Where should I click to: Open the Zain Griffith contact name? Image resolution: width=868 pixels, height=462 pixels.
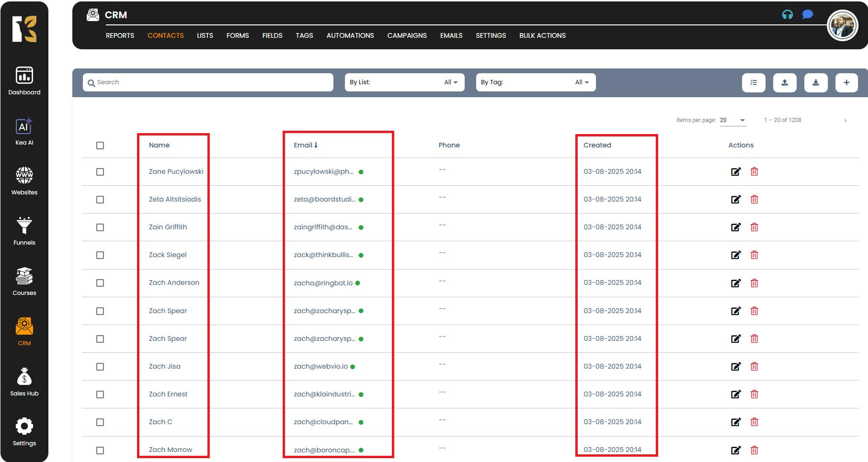(x=168, y=227)
